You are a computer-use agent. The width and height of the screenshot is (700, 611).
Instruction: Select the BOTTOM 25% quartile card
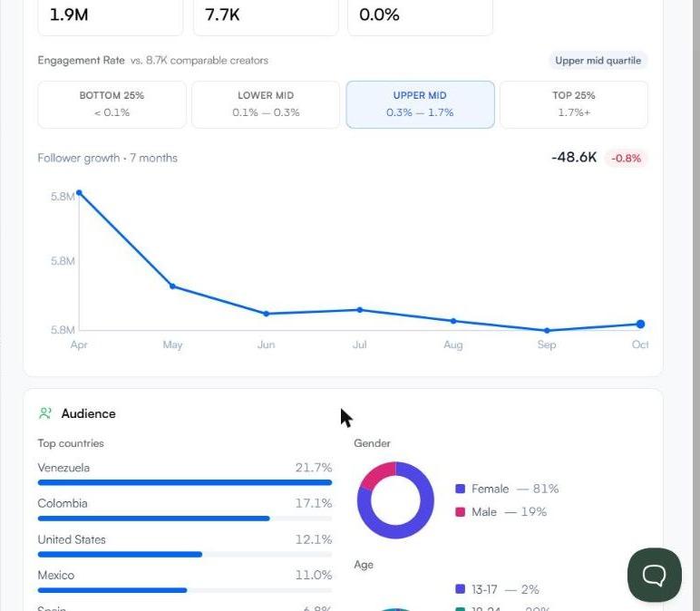(x=112, y=104)
